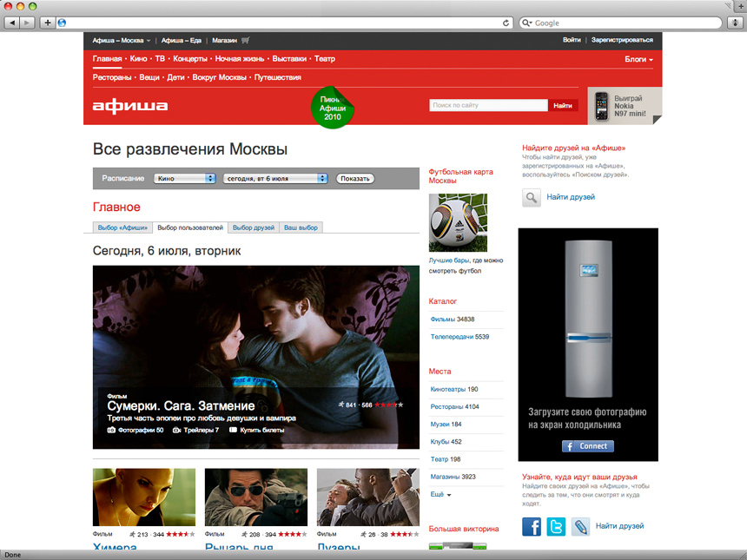Open Фотографии 50 camera icon link
Screen dimensions: 747x560
point(136,430)
